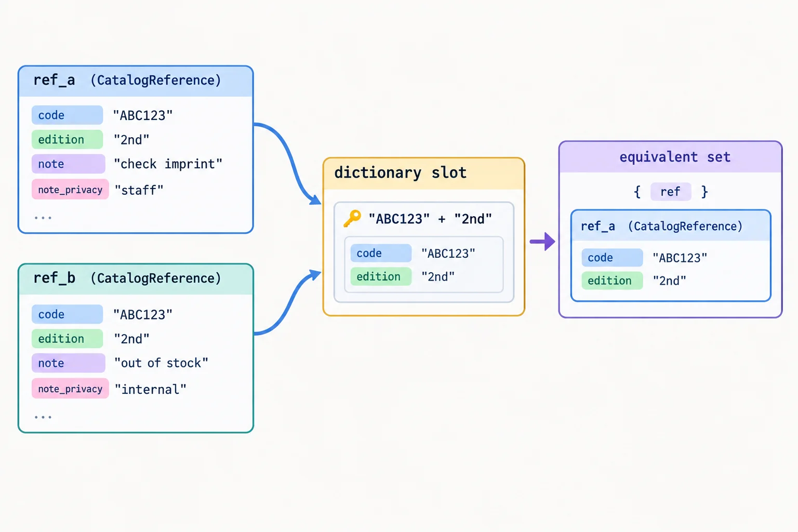Click the edition label inside dictionary slot

point(381,276)
